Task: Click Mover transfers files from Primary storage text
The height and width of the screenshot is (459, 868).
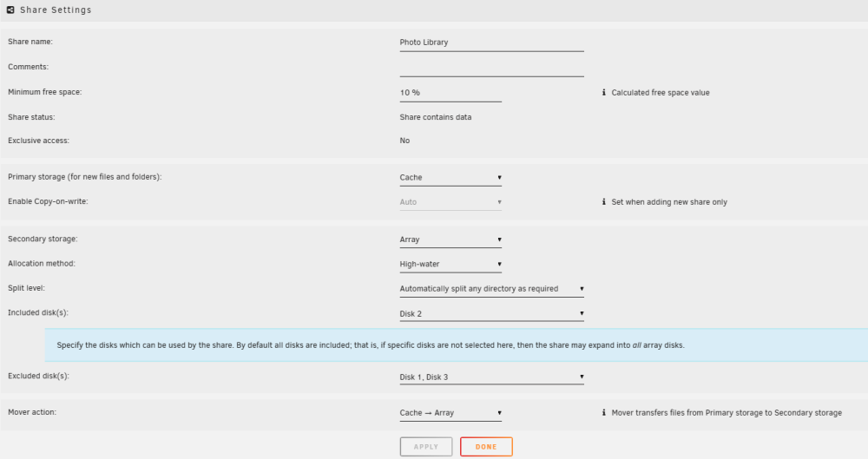Action: [727, 413]
